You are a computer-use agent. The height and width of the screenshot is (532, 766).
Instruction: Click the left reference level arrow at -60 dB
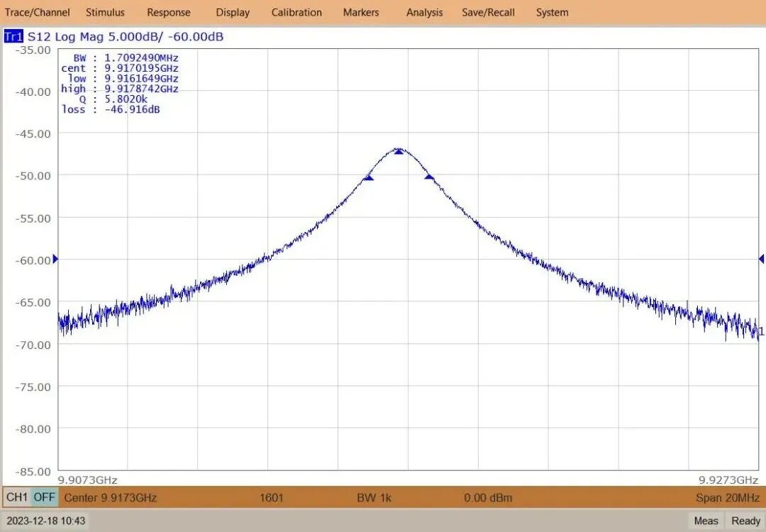pos(55,259)
